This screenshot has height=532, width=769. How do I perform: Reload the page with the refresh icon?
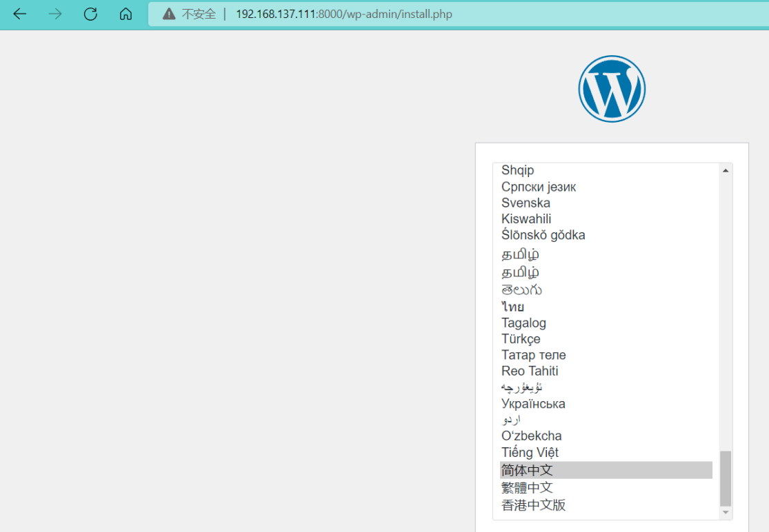click(x=90, y=14)
